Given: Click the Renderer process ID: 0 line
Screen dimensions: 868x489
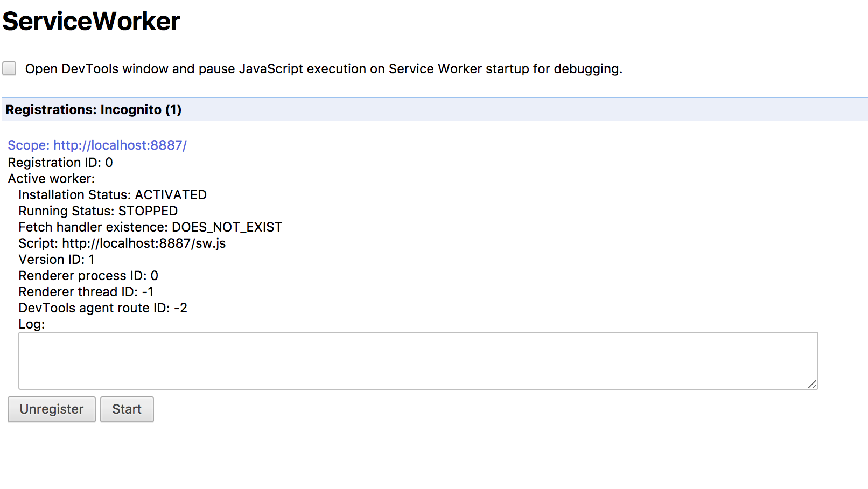Looking at the screenshot, I should 88,276.
